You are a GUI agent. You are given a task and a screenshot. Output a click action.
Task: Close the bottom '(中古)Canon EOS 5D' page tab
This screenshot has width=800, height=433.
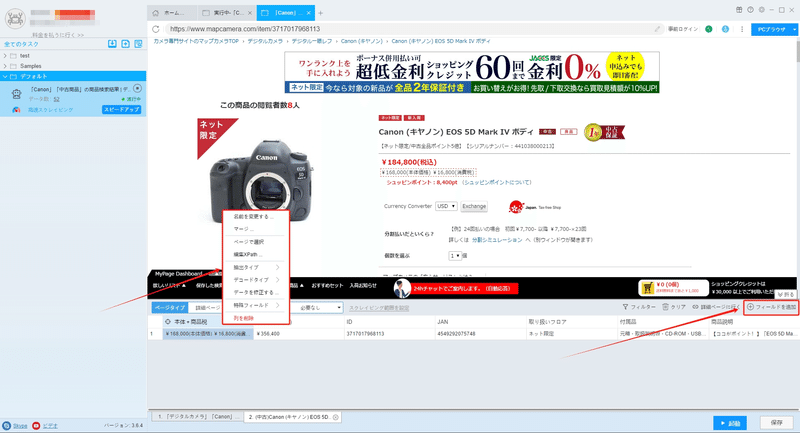336,417
